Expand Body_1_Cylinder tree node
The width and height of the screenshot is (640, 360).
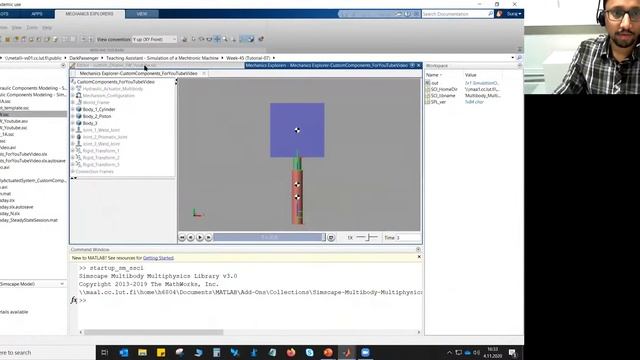click(x=73, y=109)
